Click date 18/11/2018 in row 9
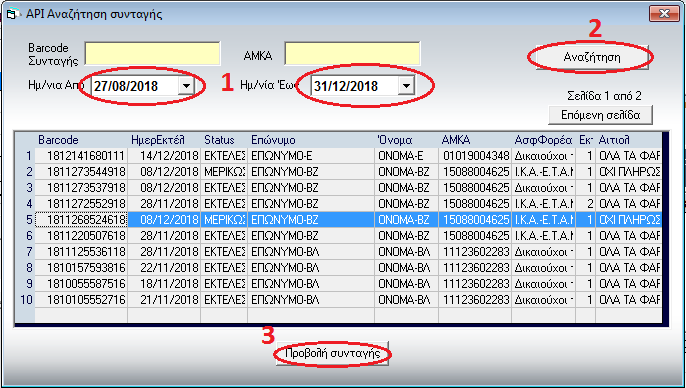The height and width of the screenshot is (388, 686). [164, 284]
